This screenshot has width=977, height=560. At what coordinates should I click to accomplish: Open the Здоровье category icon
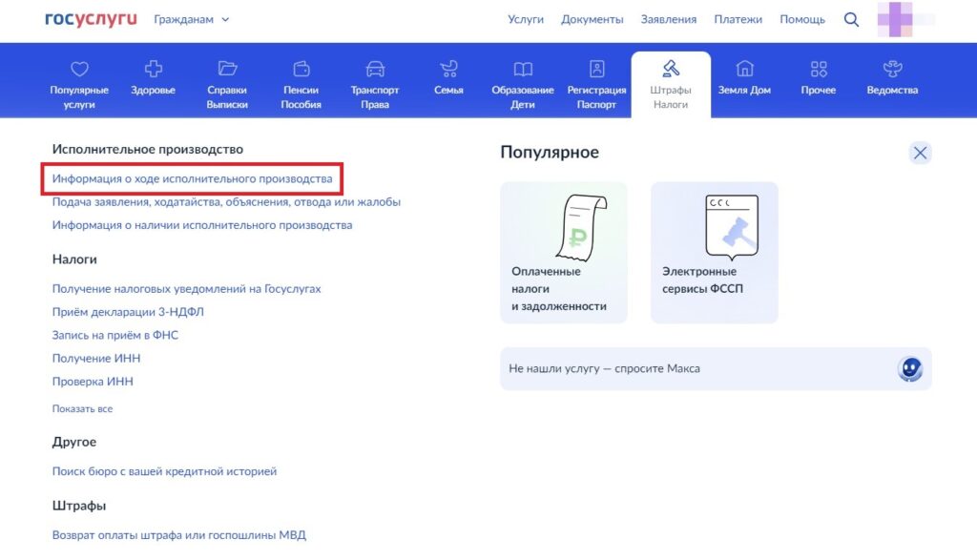[x=153, y=70]
